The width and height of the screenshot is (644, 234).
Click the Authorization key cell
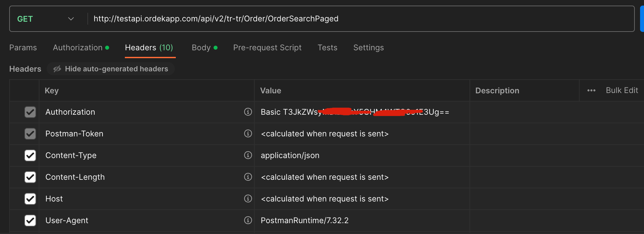click(147, 112)
